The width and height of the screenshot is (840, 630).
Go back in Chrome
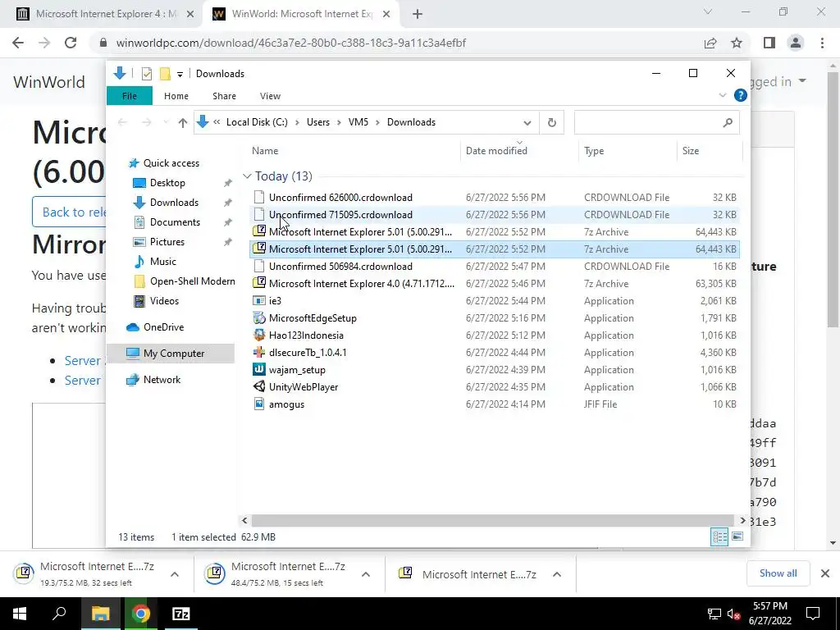pyautogui.click(x=18, y=43)
